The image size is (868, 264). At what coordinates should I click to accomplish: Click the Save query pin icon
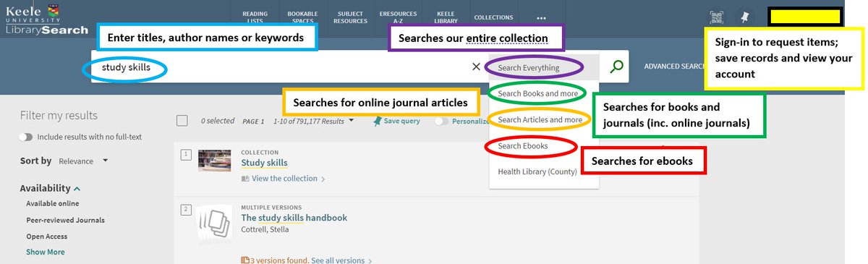pos(378,122)
